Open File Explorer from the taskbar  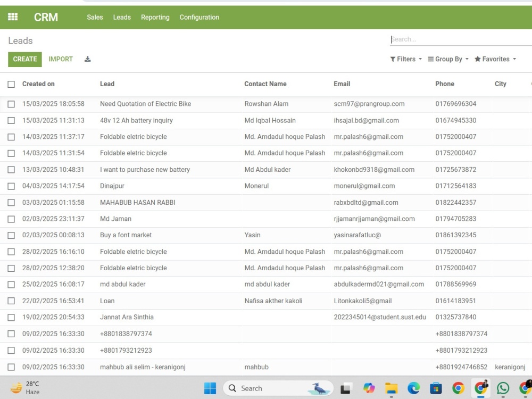point(391,388)
